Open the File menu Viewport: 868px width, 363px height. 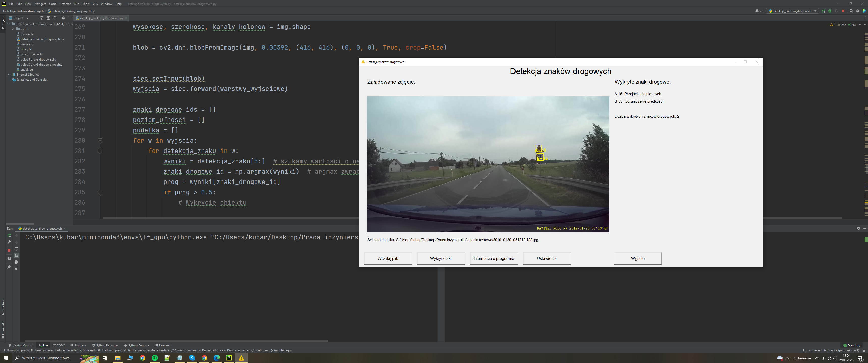coord(11,4)
